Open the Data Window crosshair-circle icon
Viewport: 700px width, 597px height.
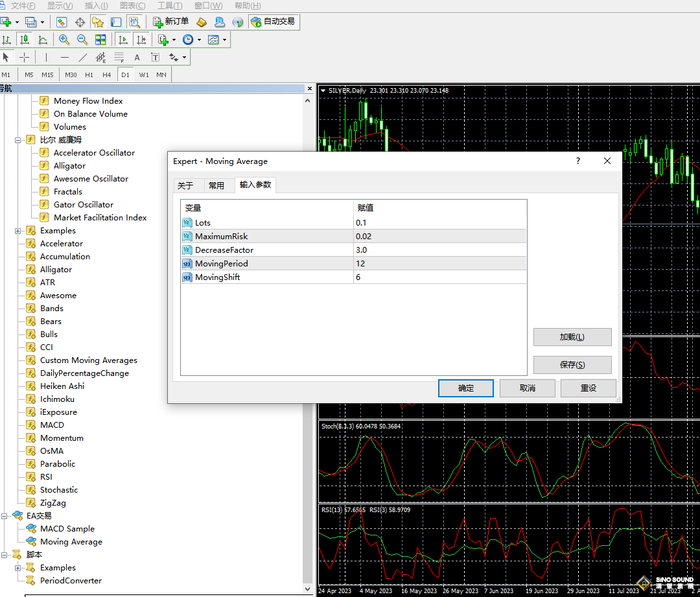tap(80, 22)
